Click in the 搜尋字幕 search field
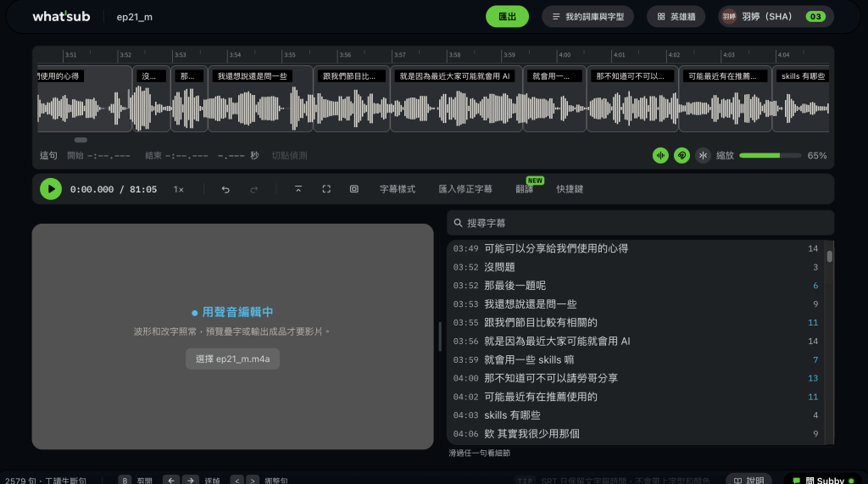This screenshot has width=868, height=484. [x=641, y=223]
